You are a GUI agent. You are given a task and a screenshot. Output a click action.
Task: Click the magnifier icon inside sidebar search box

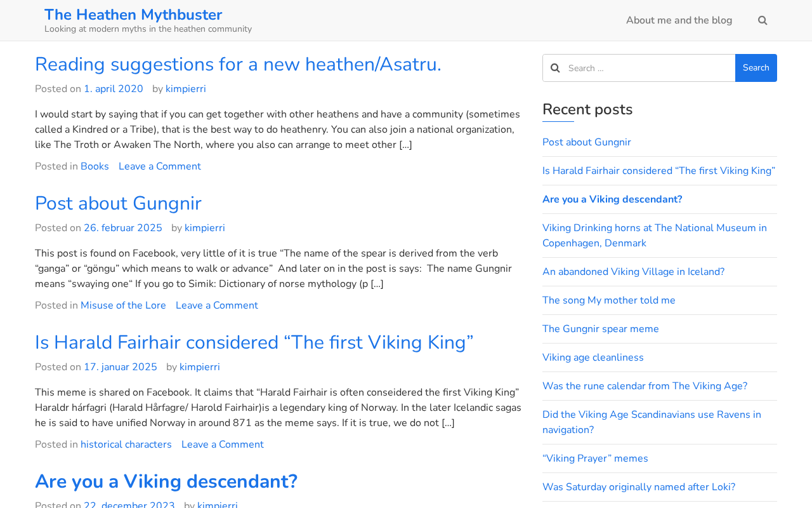tap(555, 68)
